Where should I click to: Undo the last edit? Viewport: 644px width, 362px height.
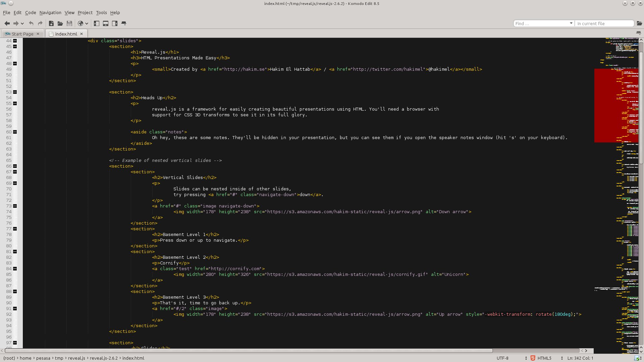[x=31, y=23]
